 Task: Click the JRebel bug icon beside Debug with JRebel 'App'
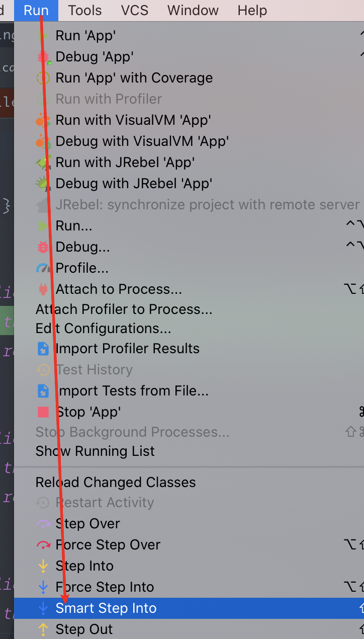click(43, 184)
